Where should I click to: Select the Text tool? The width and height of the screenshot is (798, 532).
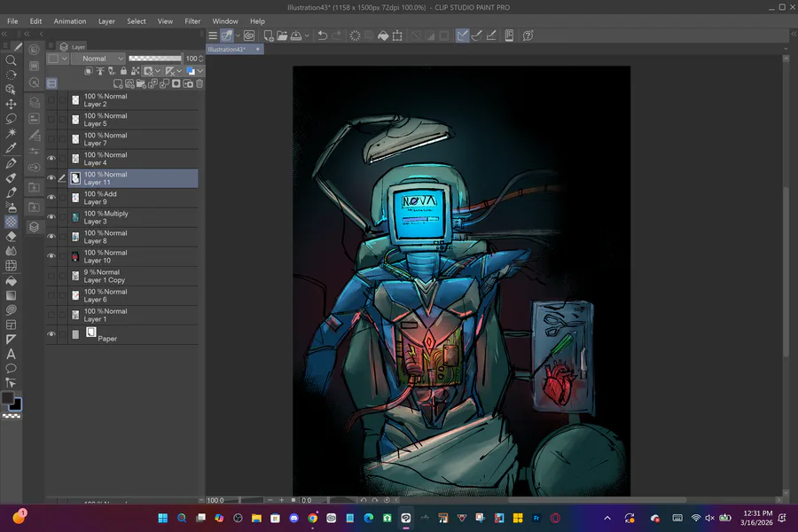(11, 353)
